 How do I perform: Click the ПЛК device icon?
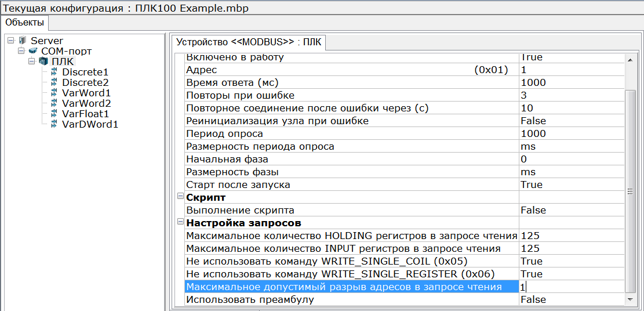point(43,62)
